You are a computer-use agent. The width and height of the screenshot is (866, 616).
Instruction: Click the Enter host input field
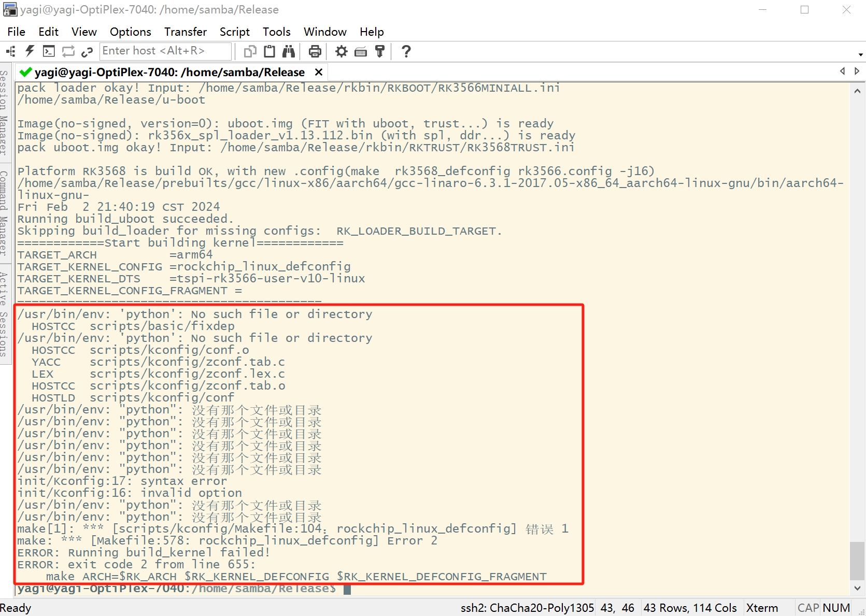click(x=165, y=51)
